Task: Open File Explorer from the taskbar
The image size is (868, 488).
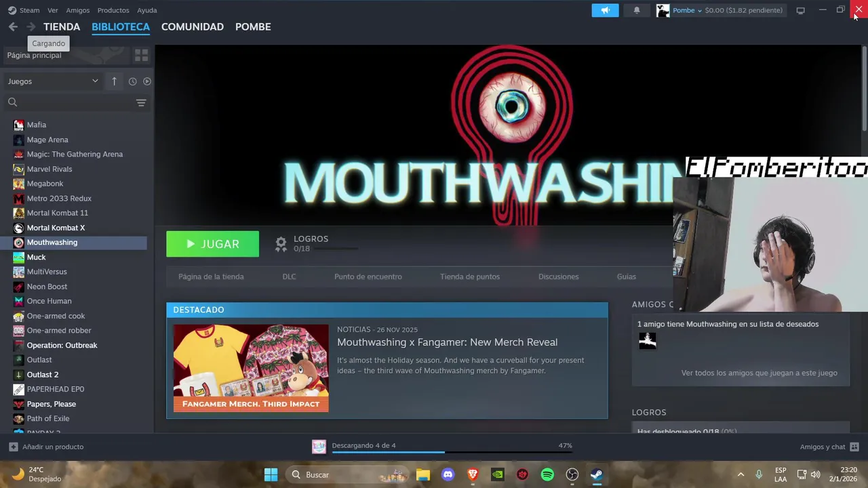Action: coord(423,474)
